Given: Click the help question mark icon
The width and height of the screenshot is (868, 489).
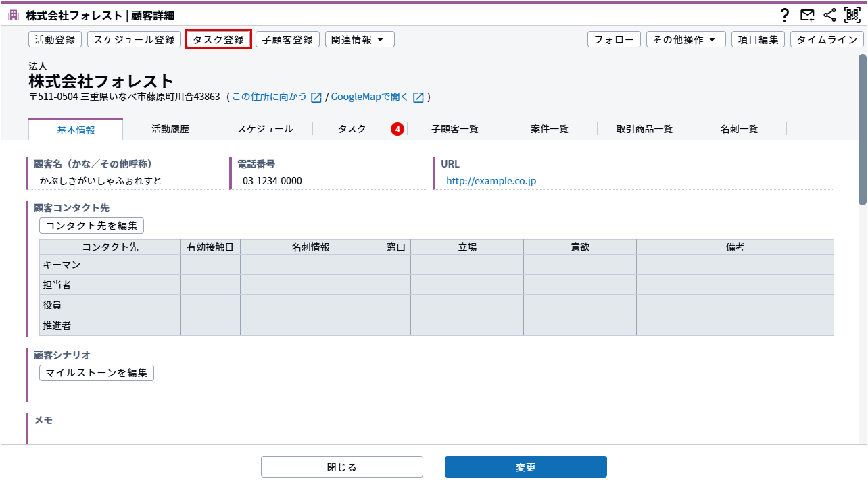Looking at the screenshot, I should pyautogui.click(x=785, y=15).
